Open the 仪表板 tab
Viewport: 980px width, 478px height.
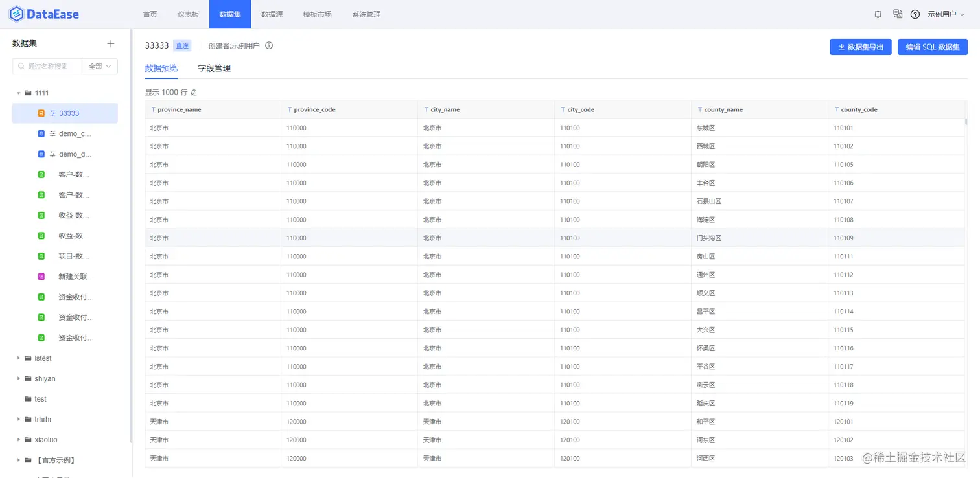click(188, 14)
